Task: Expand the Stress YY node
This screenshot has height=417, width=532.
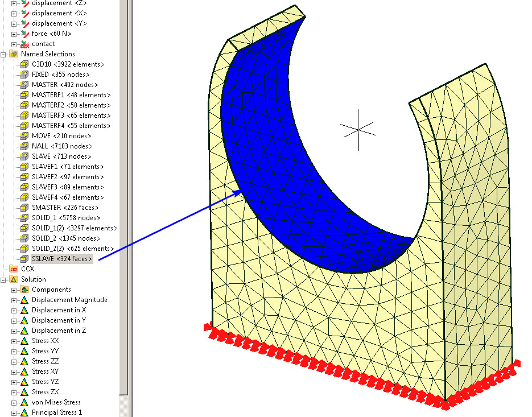Action: [x=14, y=352]
